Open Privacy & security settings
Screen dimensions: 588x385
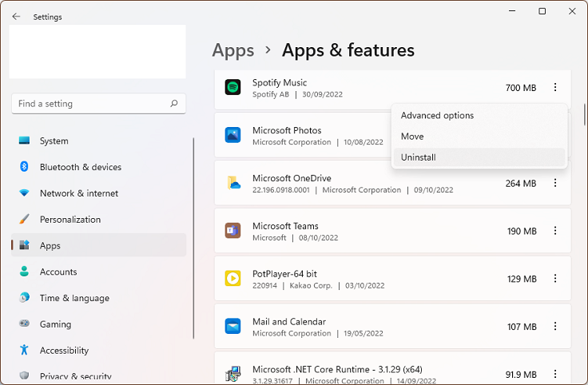(x=98, y=376)
